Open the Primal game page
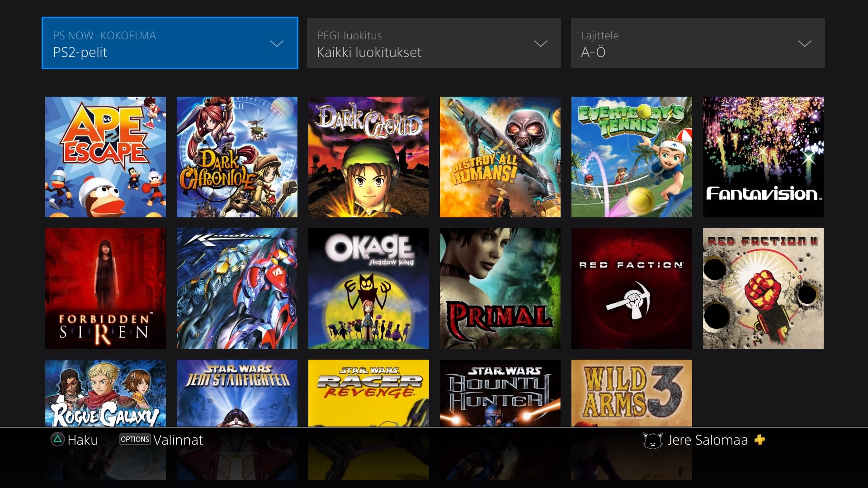 [500, 288]
